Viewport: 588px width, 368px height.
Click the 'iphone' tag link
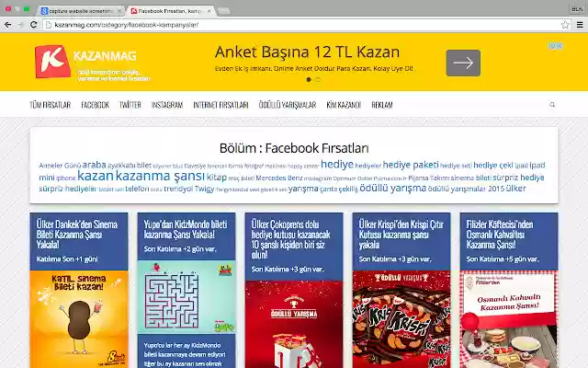66,178
